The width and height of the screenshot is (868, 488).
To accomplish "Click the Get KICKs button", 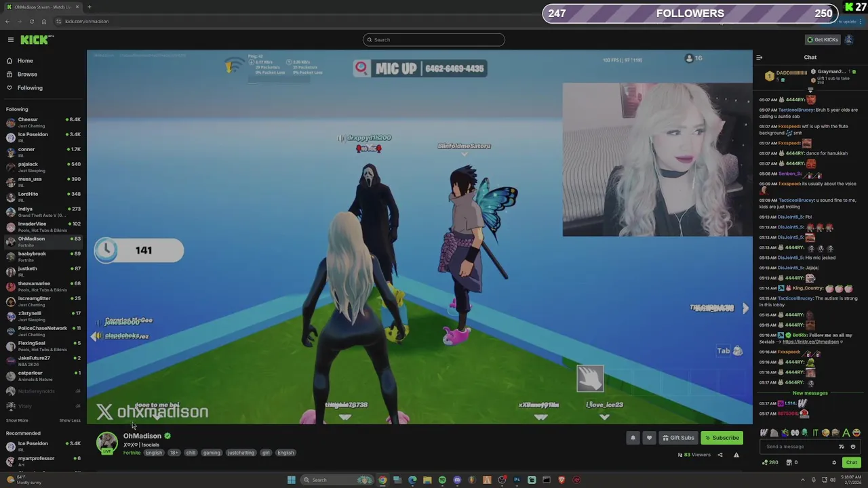I will pyautogui.click(x=823, y=40).
